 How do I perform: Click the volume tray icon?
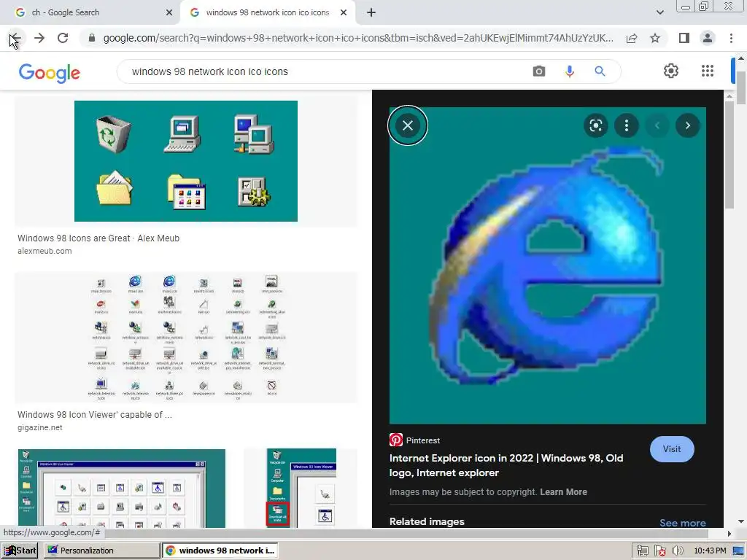click(x=677, y=551)
